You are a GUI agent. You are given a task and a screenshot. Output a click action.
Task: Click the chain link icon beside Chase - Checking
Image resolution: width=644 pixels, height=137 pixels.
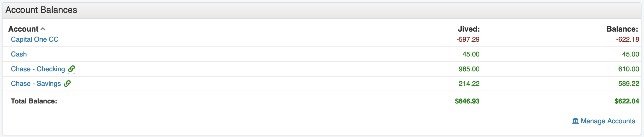click(72, 69)
